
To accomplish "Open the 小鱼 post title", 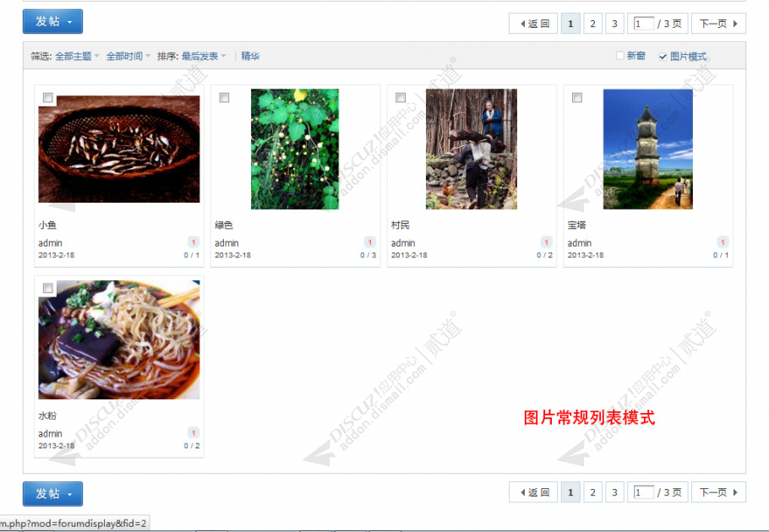I will click(x=47, y=225).
